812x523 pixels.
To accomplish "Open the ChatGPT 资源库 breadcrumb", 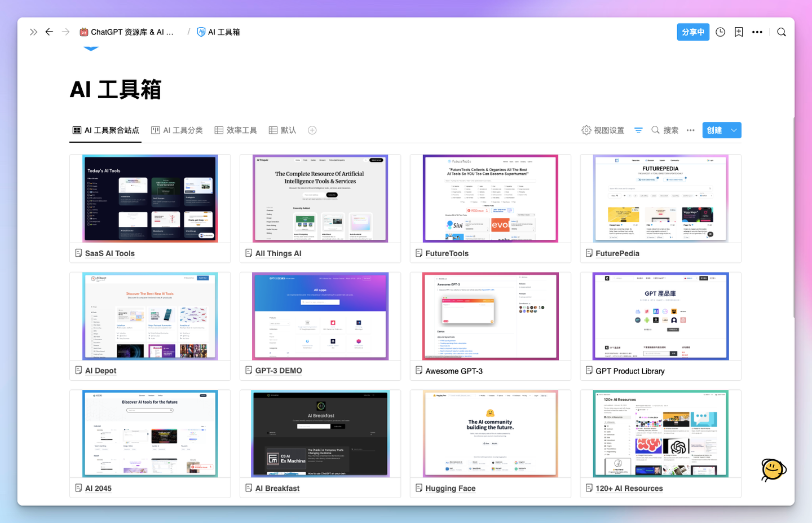I will pyautogui.click(x=127, y=32).
